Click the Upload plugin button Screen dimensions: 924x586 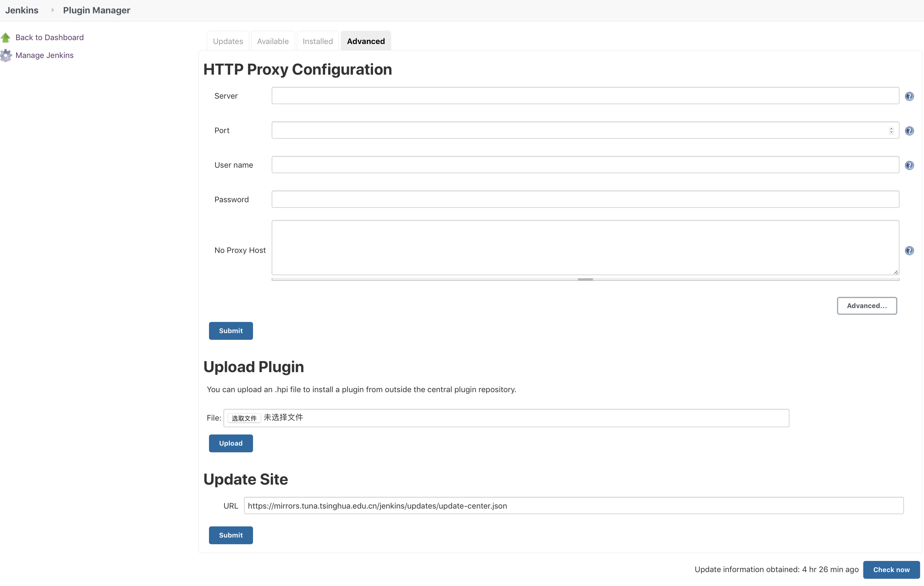pos(231,443)
